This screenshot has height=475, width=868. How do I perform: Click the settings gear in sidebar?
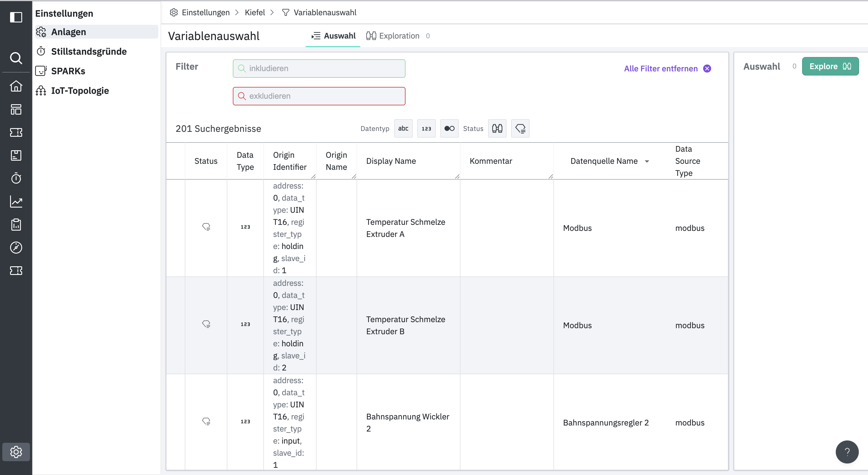(x=16, y=451)
